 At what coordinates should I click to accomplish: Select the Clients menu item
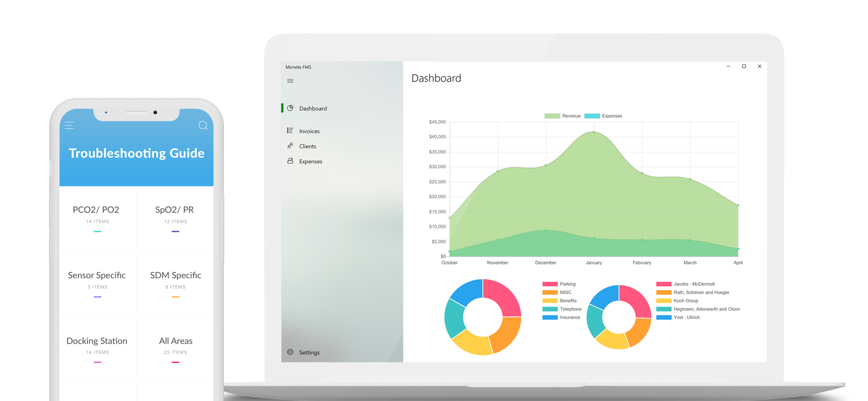(308, 146)
